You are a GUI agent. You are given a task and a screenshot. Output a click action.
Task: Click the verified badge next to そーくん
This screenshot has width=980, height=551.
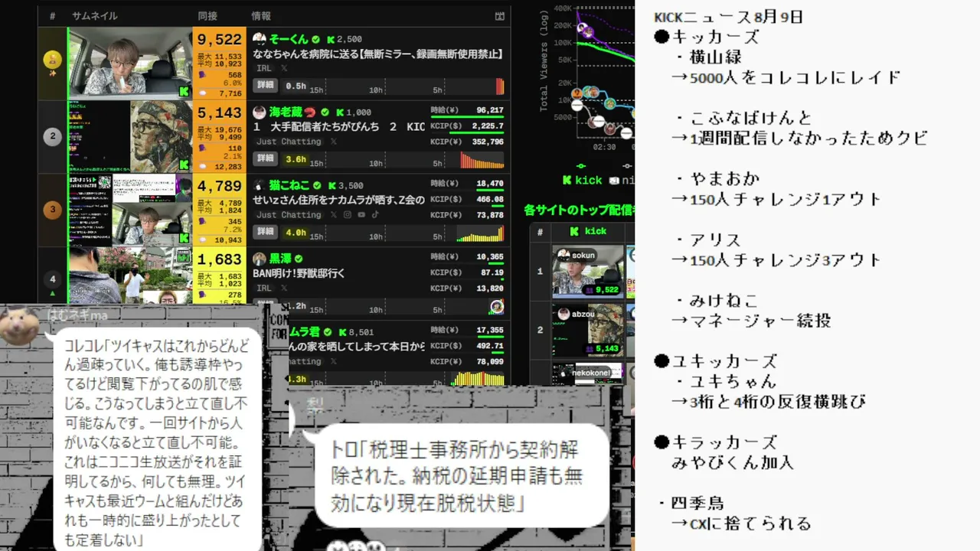click(x=315, y=39)
